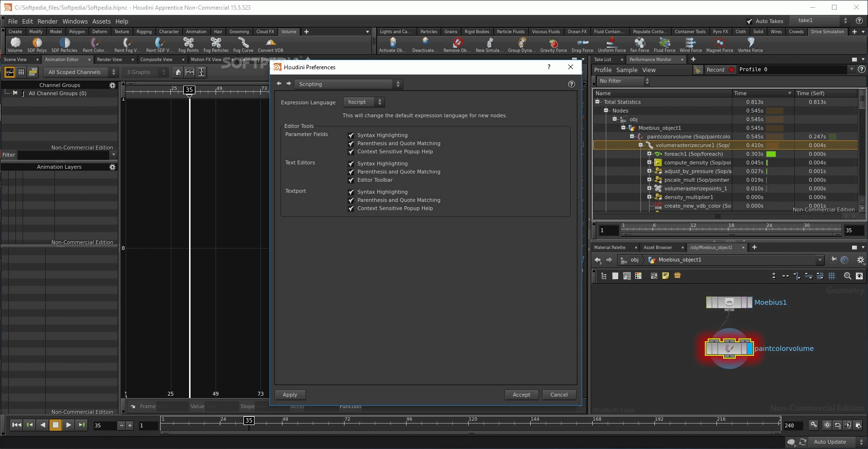This screenshot has height=449, width=868.
Task: Open the Expression Language hscript dropdown
Action: [364, 102]
